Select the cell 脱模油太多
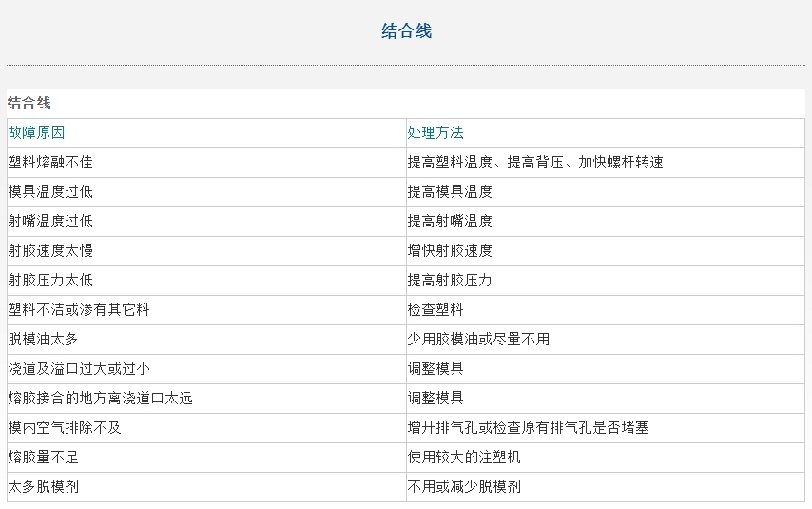This screenshot has width=812, height=509. click(206, 340)
